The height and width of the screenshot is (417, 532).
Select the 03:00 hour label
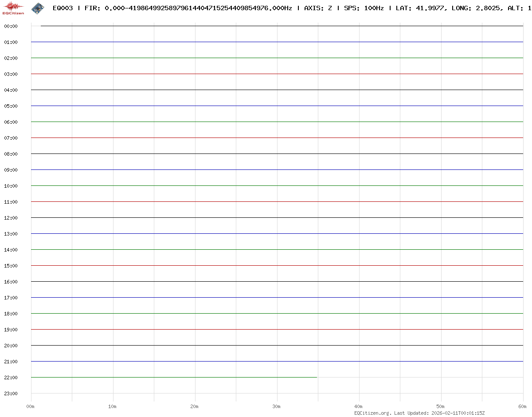11,74
